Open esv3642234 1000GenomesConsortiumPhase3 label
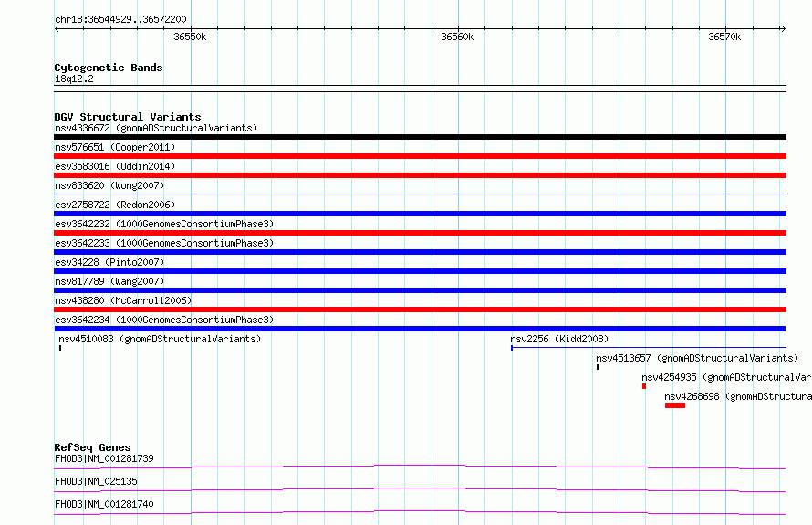The image size is (812, 525). coord(164,320)
